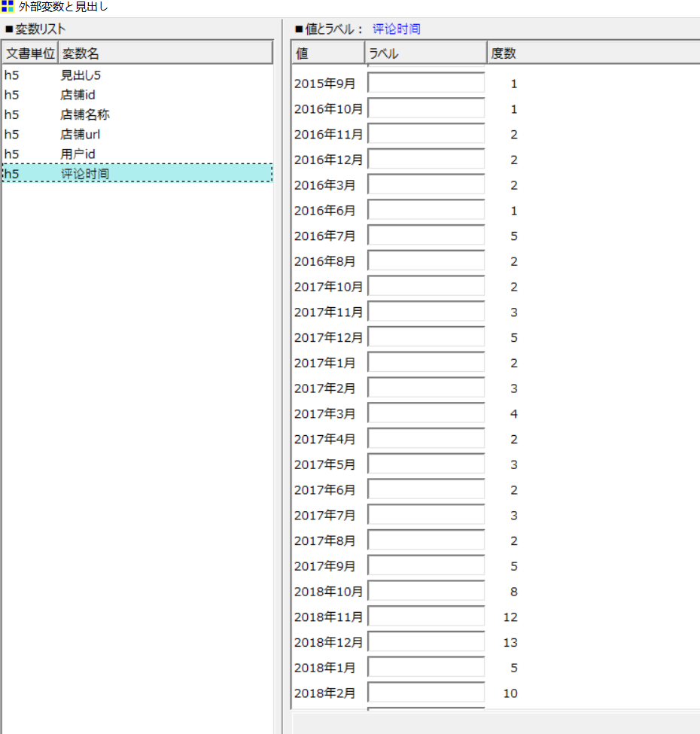700x734 pixels.
Task: Click the label field for 2015年9月
Action: 425,83
